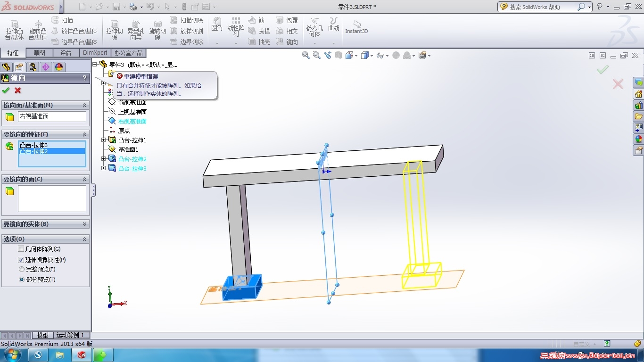Collapse the 选项(O) section
Image resolution: width=644 pixels, height=362 pixels.
pyautogui.click(x=85, y=239)
